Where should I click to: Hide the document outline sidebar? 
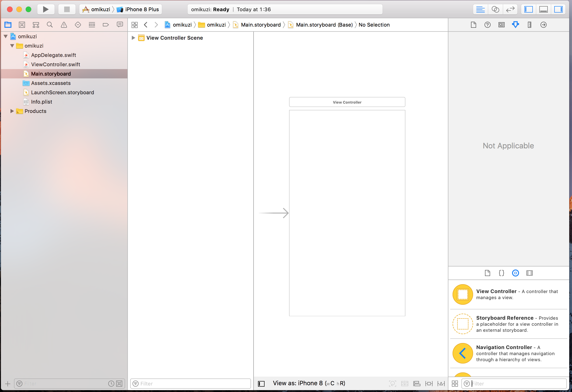(x=261, y=383)
